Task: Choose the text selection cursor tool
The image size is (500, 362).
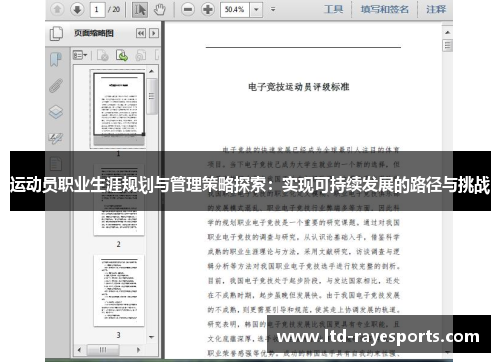Action: click(140, 10)
